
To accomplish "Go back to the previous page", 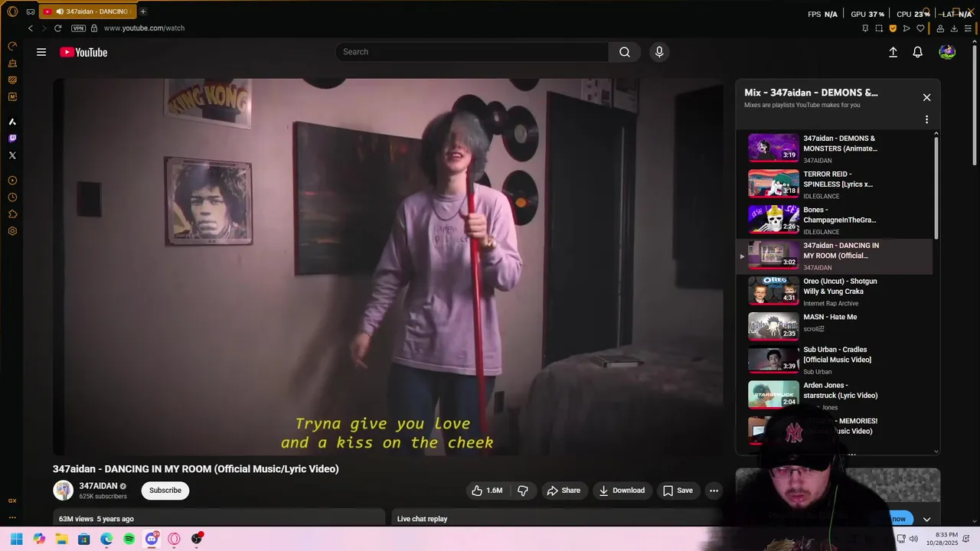I will [31, 28].
